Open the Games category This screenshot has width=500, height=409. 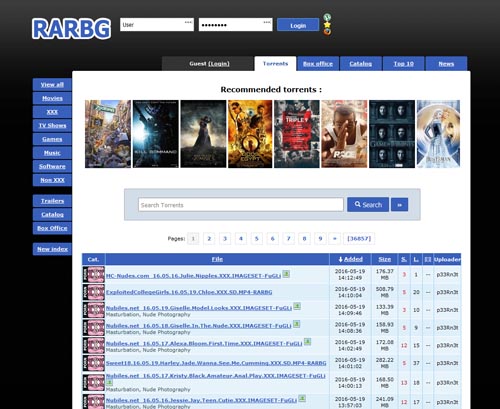coord(52,139)
